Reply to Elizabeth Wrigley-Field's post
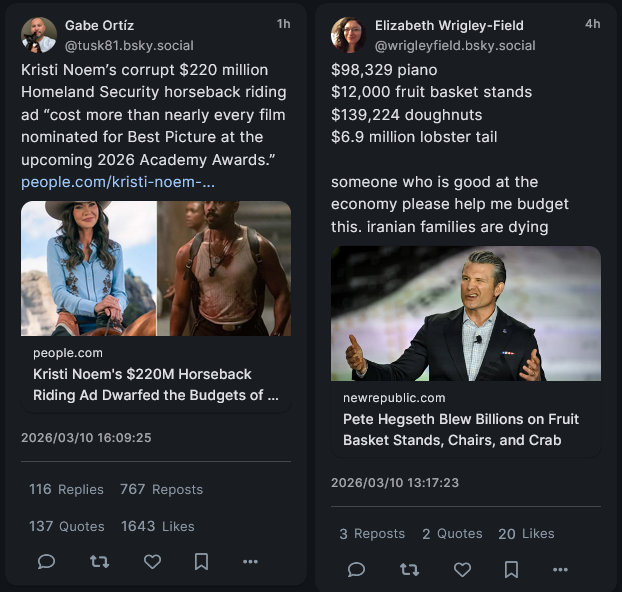Screen dimensions: 622x592 pyautogui.click(x=356, y=570)
